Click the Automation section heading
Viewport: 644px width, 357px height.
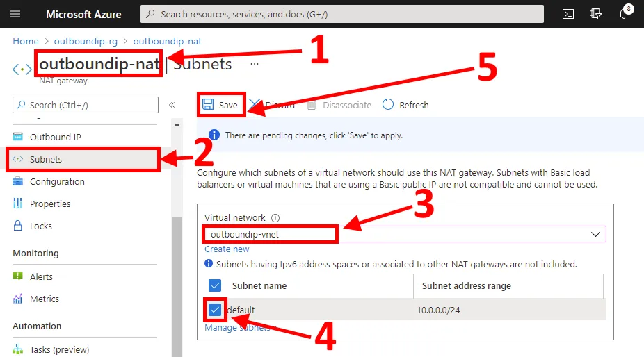pos(37,326)
